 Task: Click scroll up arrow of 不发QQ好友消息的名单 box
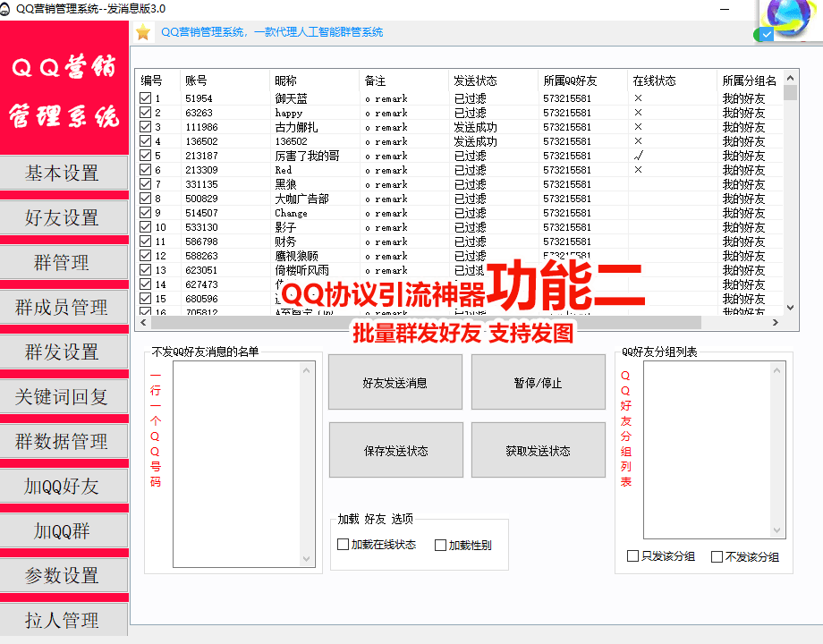click(x=307, y=370)
